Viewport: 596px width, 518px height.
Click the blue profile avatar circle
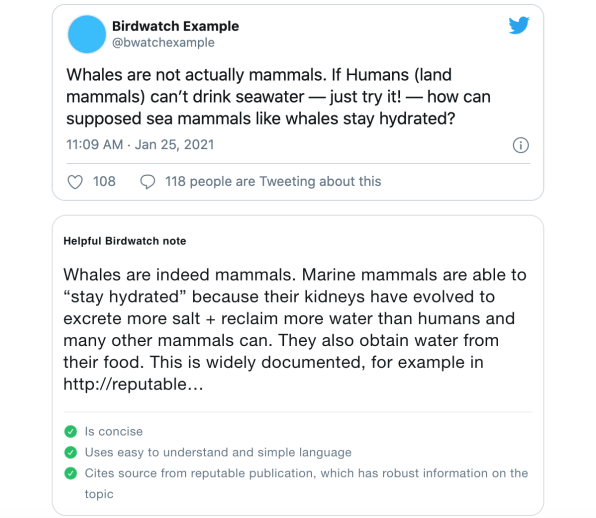[x=87, y=34]
